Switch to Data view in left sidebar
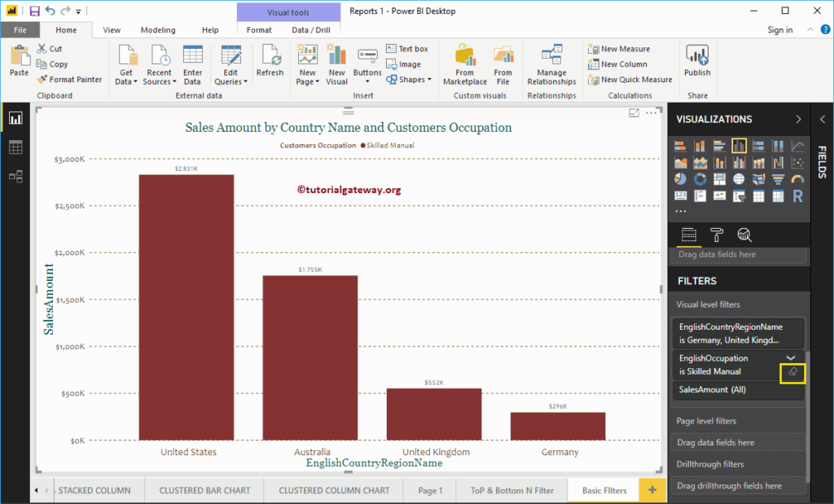834x504 pixels. (15, 147)
